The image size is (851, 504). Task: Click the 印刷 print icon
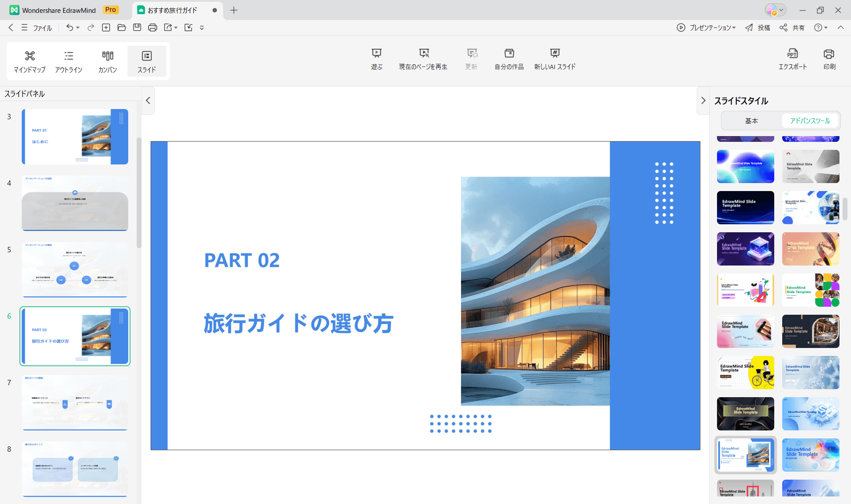(829, 59)
